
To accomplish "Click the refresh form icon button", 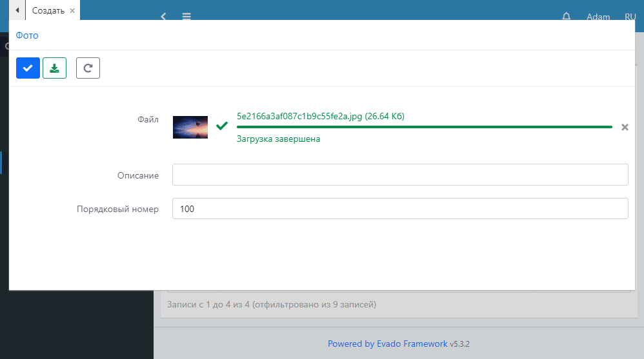I will (88, 68).
